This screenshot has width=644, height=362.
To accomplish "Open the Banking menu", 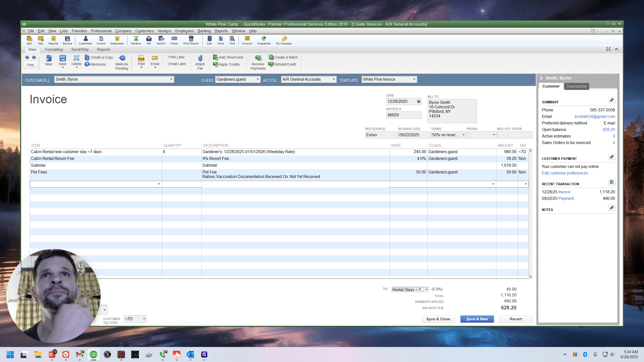I will pyautogui.click(x=204, y=31).
